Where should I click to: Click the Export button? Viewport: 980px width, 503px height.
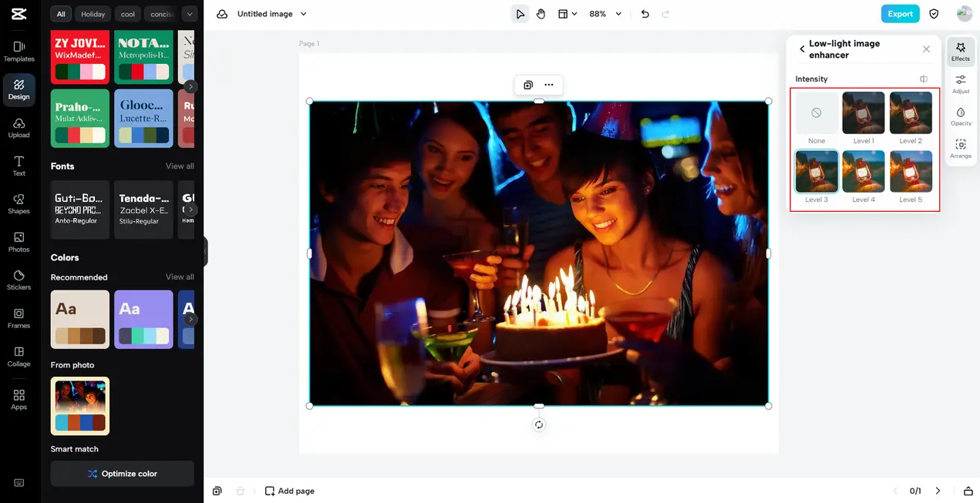pos(900,14)
